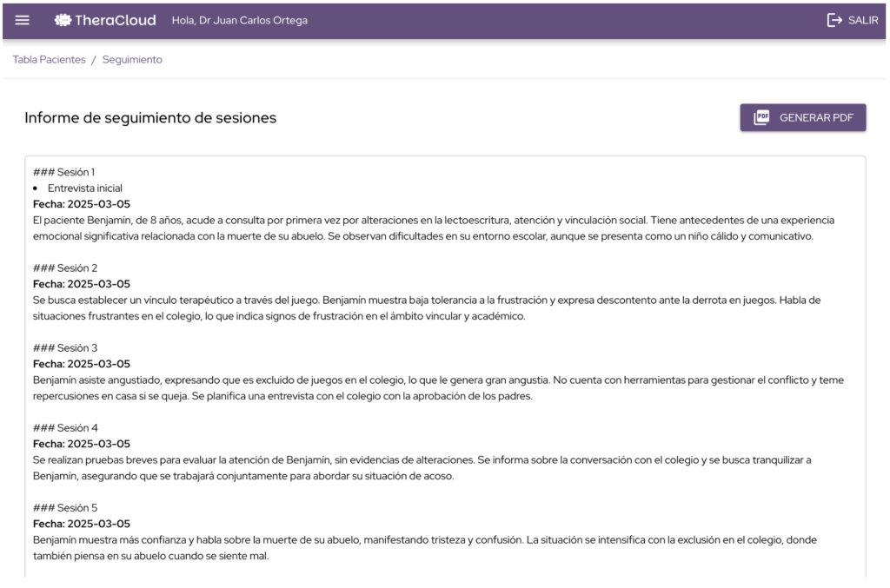Click the logout arrow icon
Viewport: 890px width, 588px height.
[834, 20]
